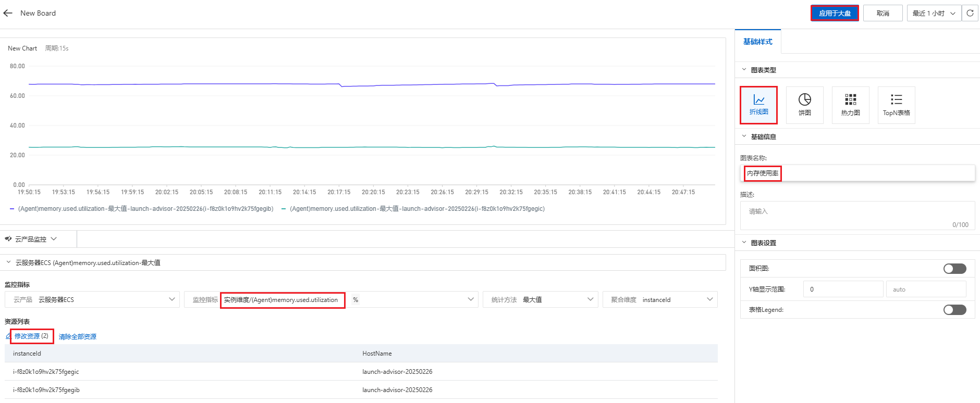980x403 pixels.
Task: Select the 折线图 line chart type
Action: click(759, 105)
